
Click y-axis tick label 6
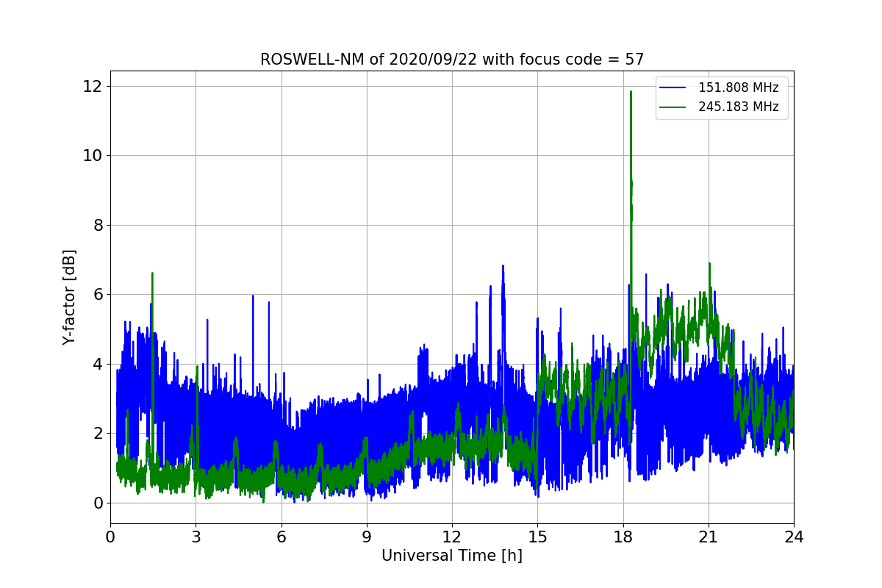97,294
